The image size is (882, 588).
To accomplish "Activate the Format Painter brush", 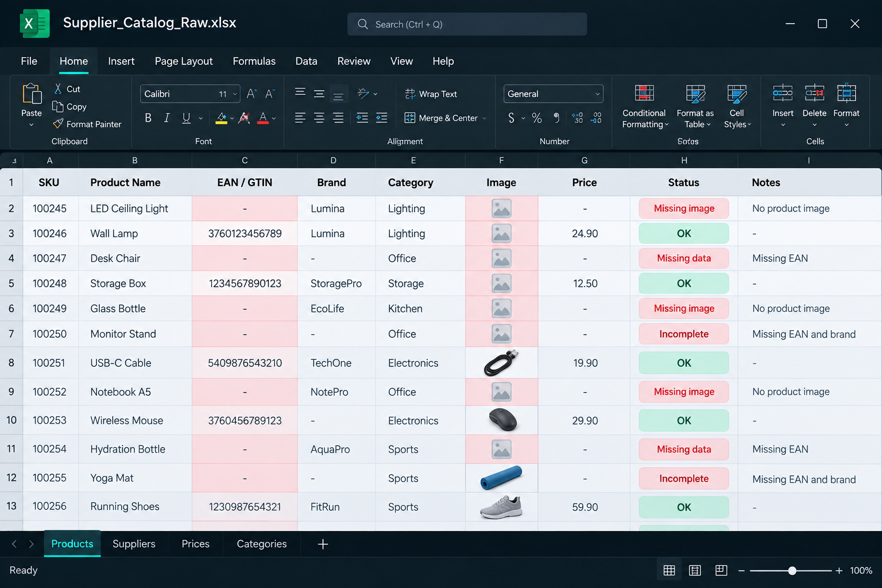I will coord(58,123).
